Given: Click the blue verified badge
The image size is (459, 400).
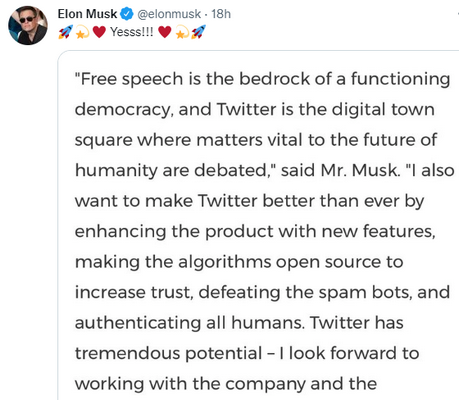Looking at the screenshot, I should 127,14.
